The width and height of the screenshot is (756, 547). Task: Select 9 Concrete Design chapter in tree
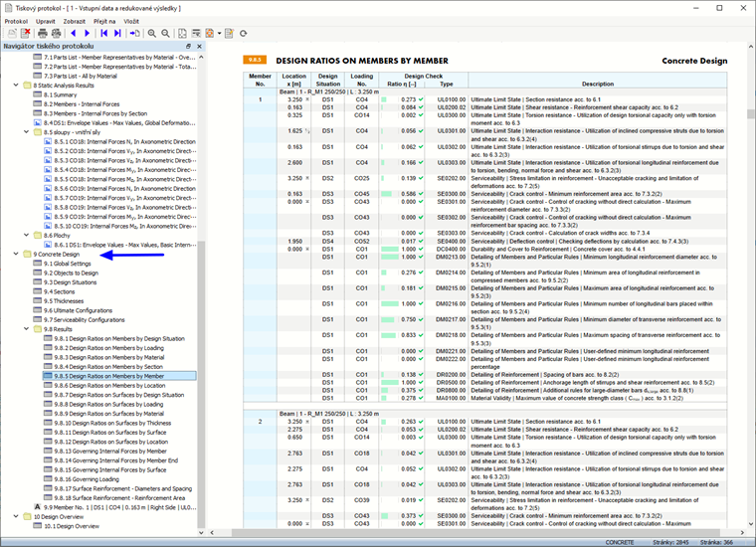(x=57, y=254)
